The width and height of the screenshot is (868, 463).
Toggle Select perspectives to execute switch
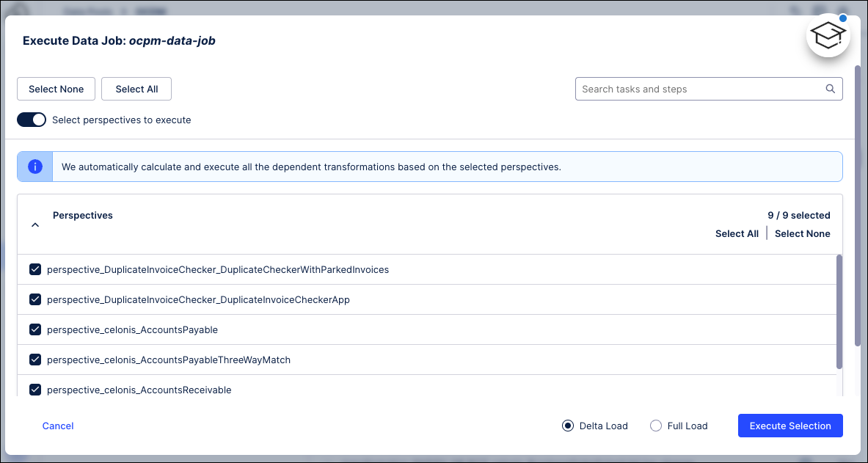click(32, 120)
